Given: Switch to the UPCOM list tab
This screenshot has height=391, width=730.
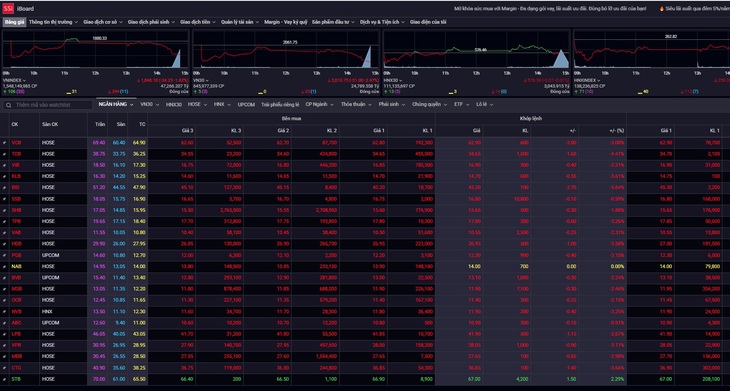Looking at the screenshot, I should point(246,105).
